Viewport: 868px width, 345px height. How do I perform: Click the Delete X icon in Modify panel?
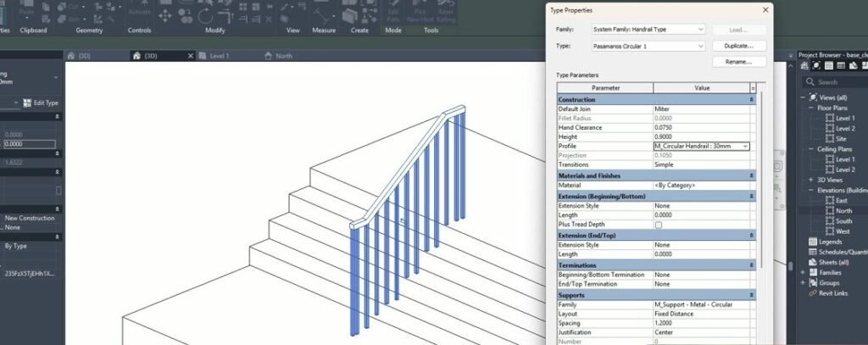point(269,19)
